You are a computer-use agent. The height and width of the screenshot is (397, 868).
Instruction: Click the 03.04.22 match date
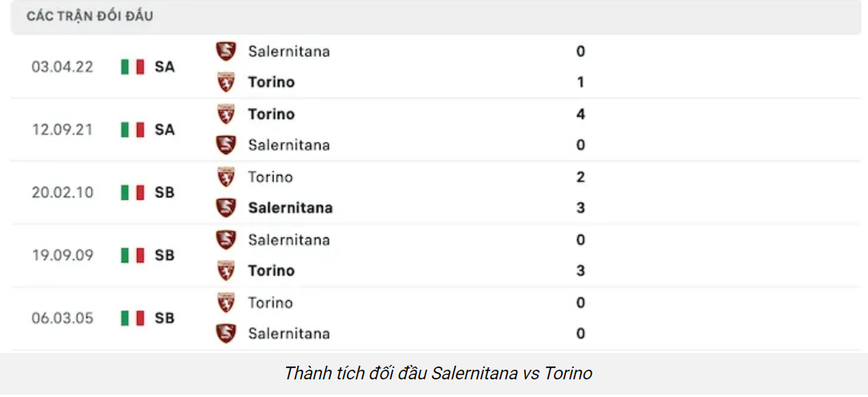pyautogui.click(x=63, y=67)
